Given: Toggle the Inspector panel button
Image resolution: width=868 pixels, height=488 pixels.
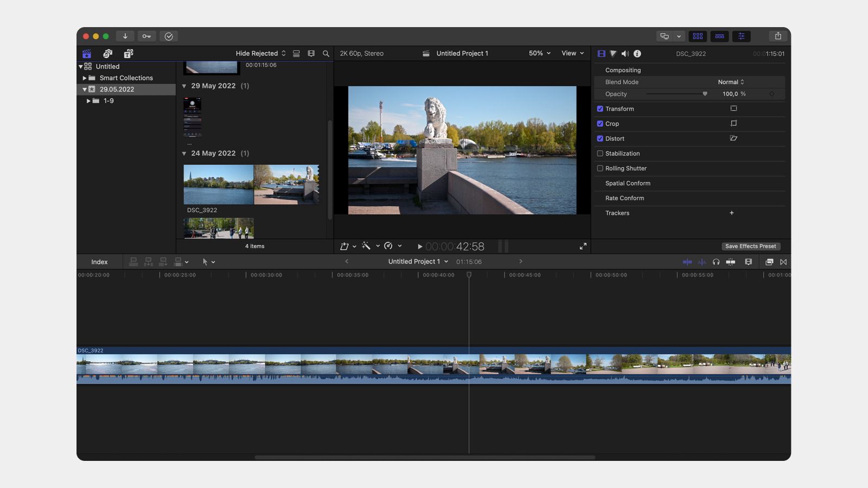Looking at the screenshot, I should [741, 36].
